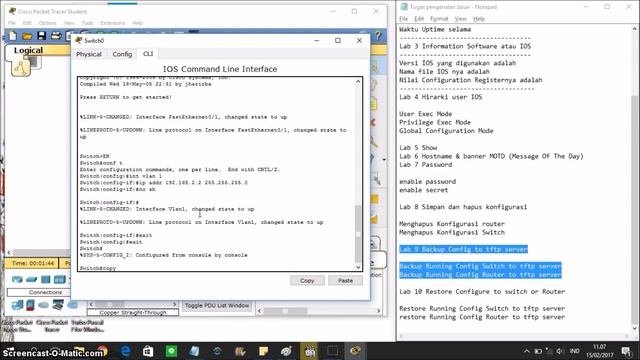This screenshot has height=360, width=640.
Task: Select the red Security device category icon
Action: coord(30,305)
